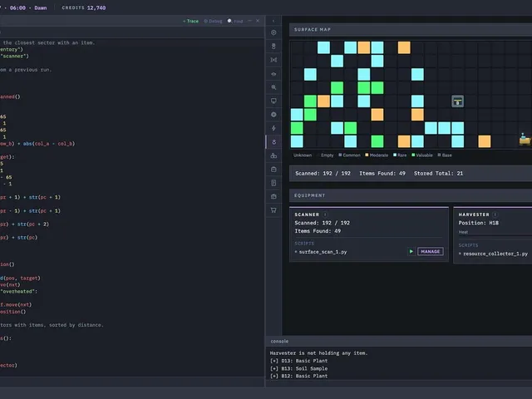Select the orange map tile nearest the harvester
The height and width of the screenshot is (399, 532).
pyautogui.click(x=484, y=141)
